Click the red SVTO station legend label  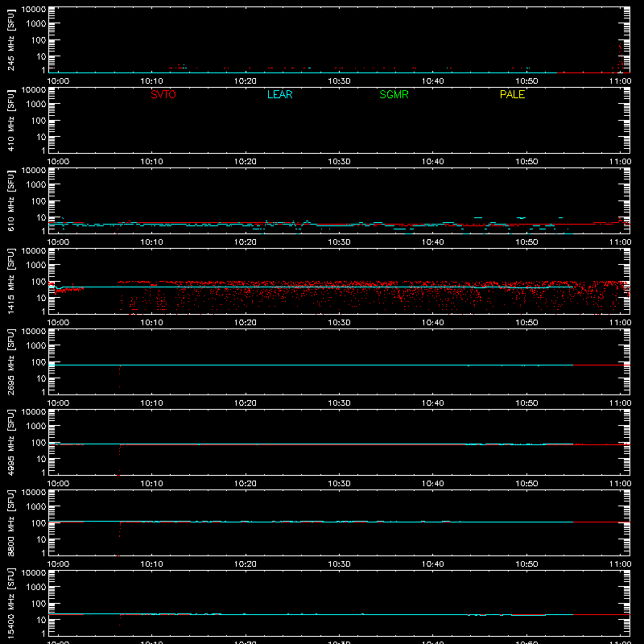click(x=163, y=94)
